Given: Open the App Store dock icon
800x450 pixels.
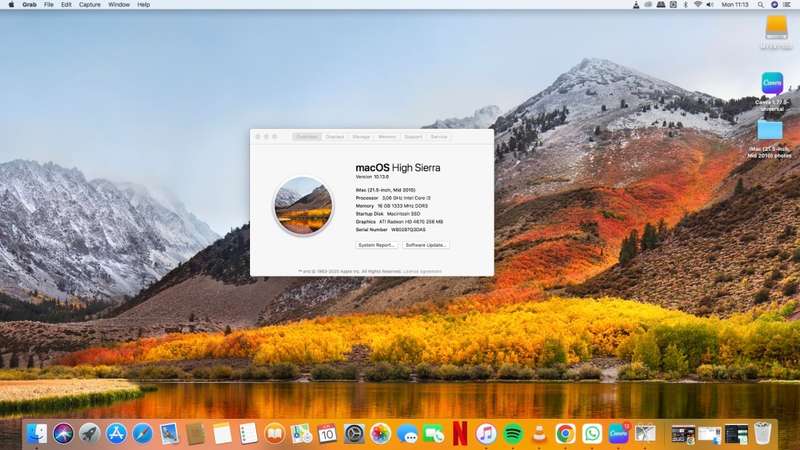Looking at the screenshot, I should point(116,434).
